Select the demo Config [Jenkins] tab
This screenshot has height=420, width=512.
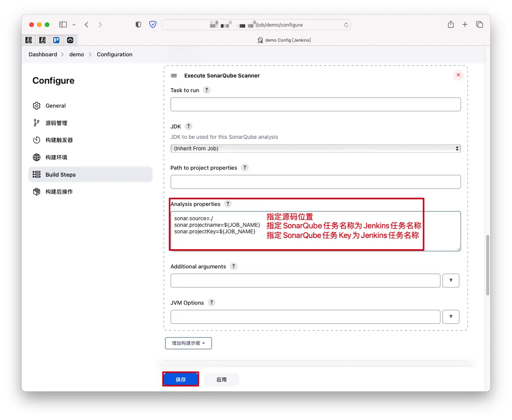pyautogui.click(x=284, y=40)
